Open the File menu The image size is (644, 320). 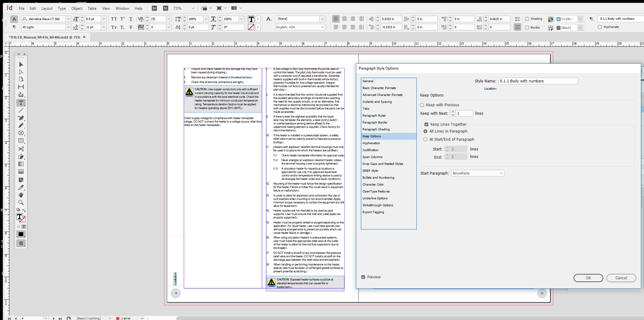(x=22, y=8)
